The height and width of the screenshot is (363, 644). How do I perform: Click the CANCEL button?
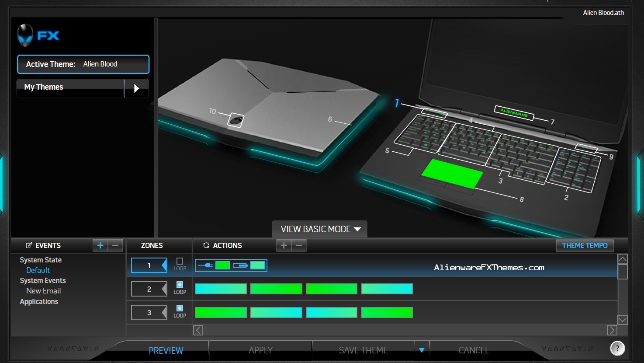(474, 350)
